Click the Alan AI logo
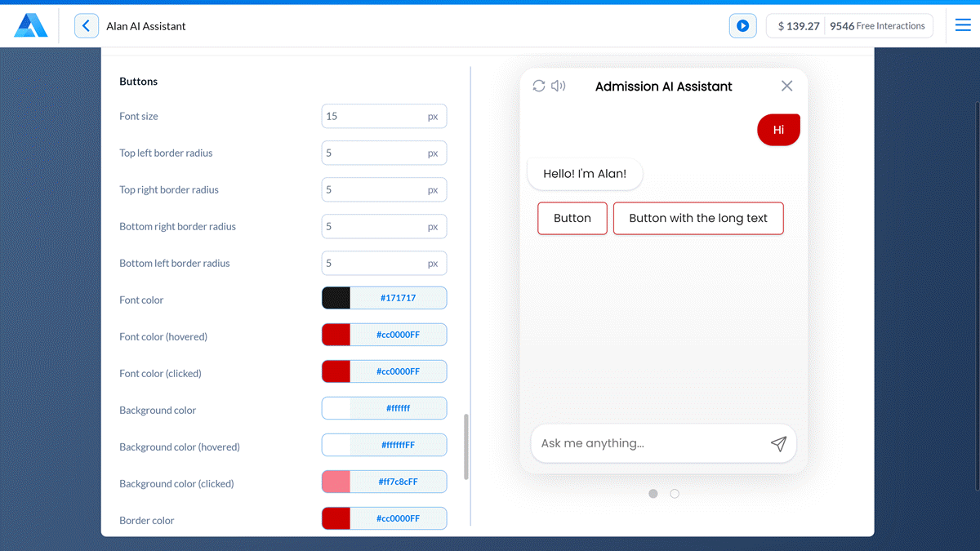The image size is (980, 551). click(32, 25)
